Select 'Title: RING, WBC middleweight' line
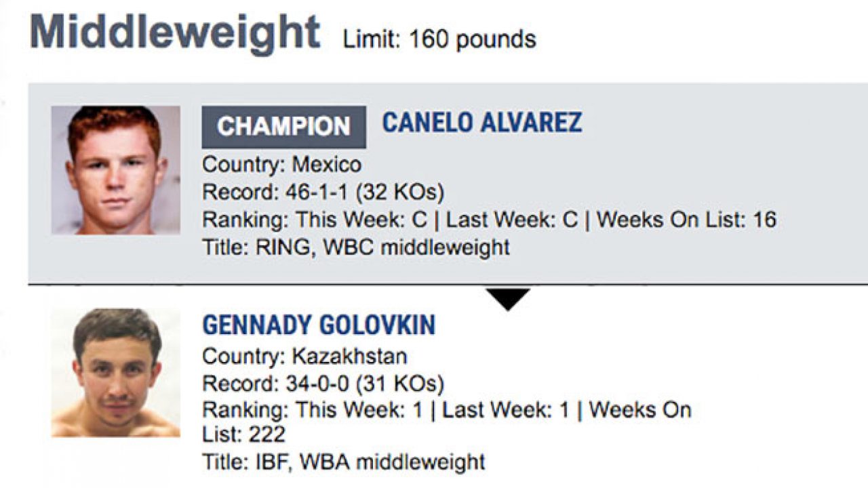868x488 pixels. click(x=355, y=247)
